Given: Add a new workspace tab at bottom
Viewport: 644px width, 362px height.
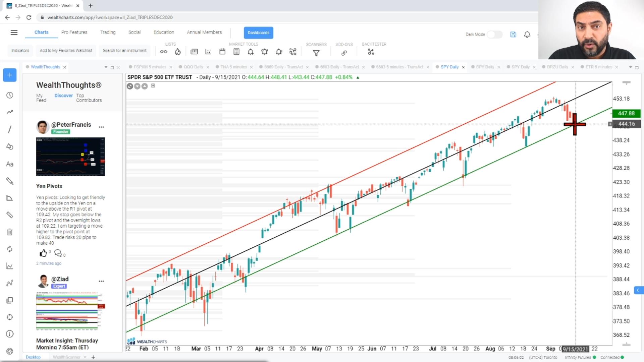Looking at the screenshot, I should click(93, 357).
